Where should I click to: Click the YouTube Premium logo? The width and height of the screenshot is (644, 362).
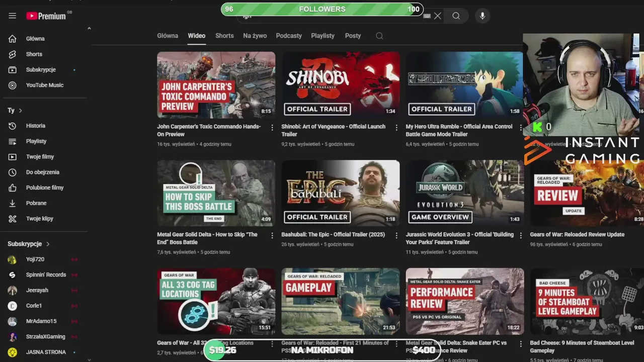click(46, 16)
